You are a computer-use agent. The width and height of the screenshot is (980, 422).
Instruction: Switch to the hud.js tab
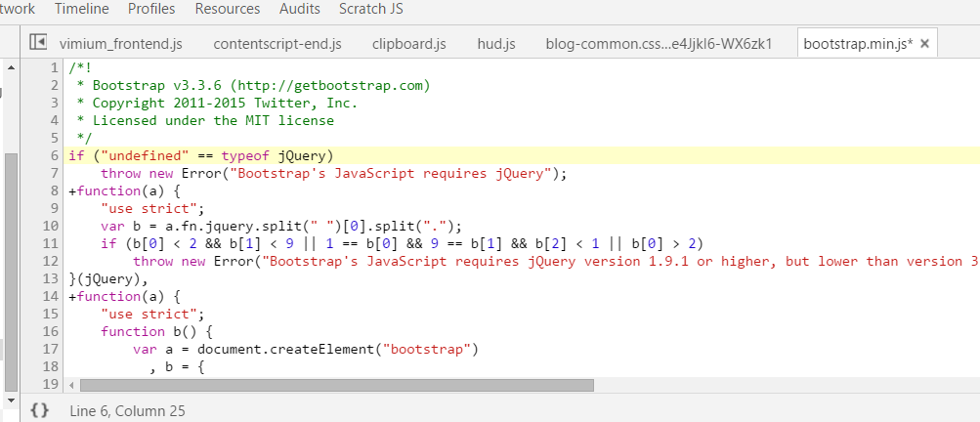pyautogui.click(x=496, y=44)
